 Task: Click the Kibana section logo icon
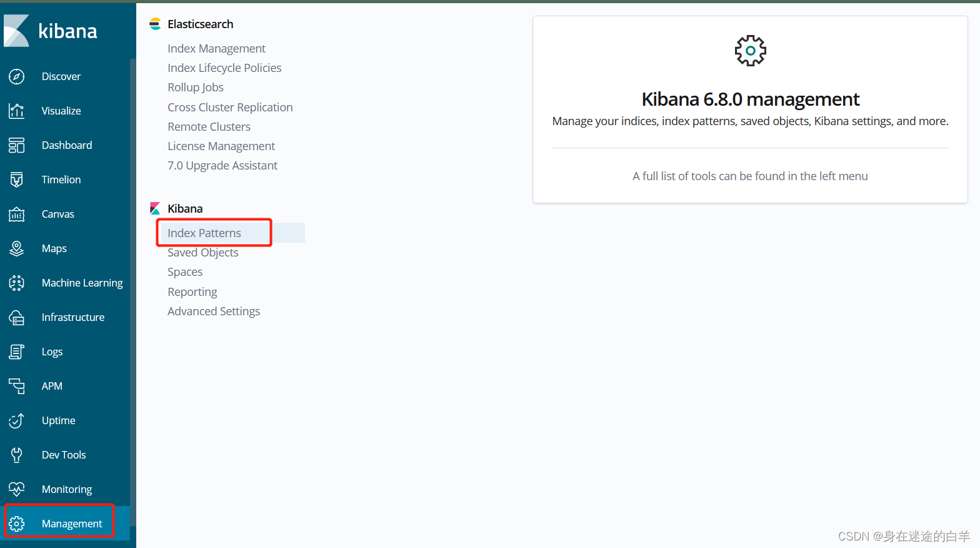tap(155, 208)
